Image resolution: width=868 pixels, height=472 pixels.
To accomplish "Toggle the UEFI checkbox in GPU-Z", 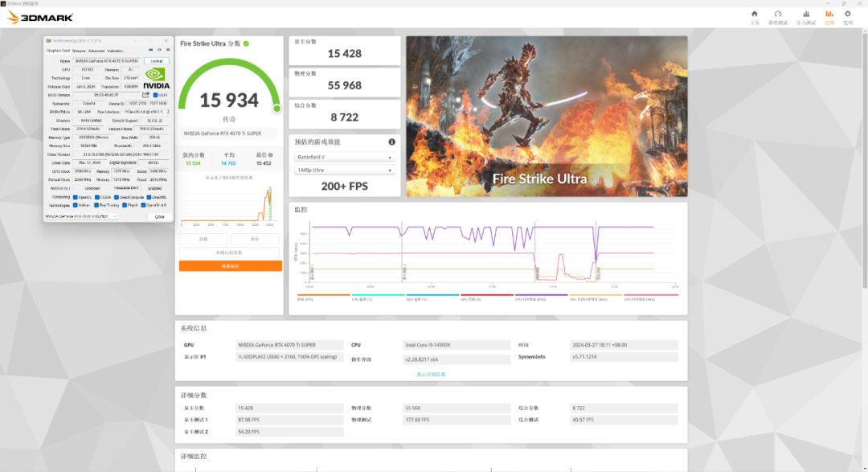I will [156, 96].
